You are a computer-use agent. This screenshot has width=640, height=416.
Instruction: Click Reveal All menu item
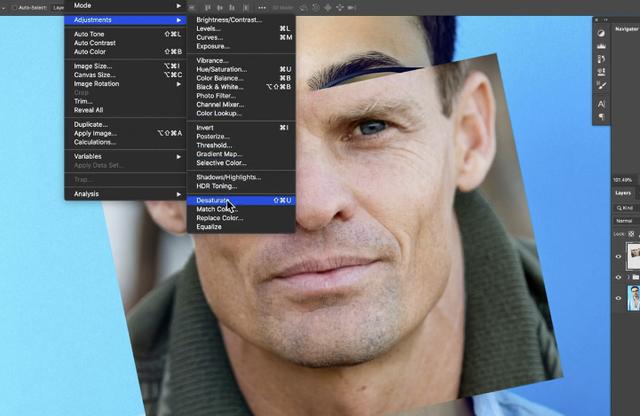[125, 110]
